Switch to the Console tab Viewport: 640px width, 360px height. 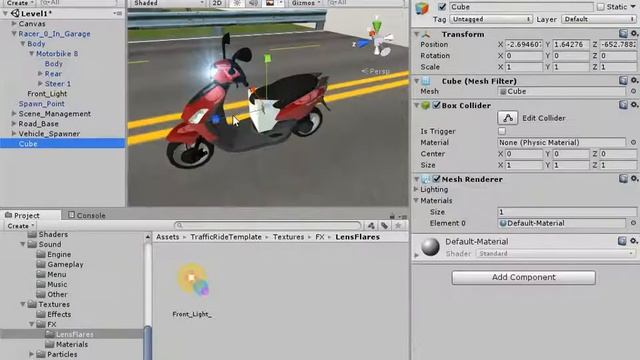pyautogui.click(x=87, y=215)
